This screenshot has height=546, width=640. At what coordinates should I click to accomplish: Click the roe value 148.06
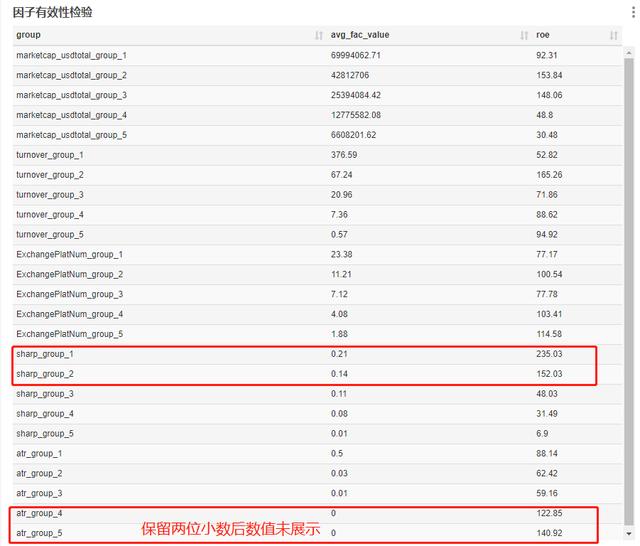click(x=549, y=95)
